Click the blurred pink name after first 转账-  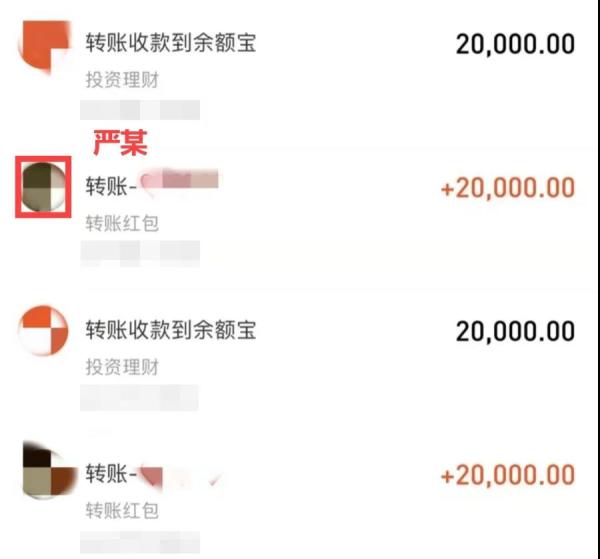click(179, 181)
